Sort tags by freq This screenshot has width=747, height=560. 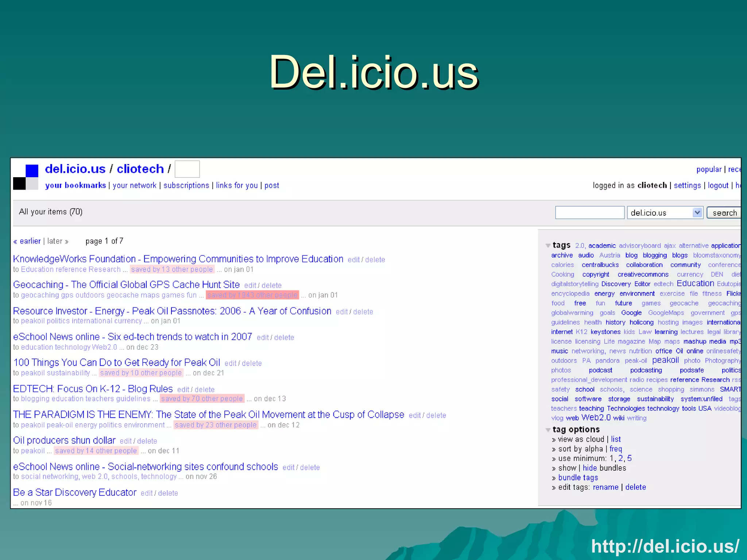[x=616, y=449]
